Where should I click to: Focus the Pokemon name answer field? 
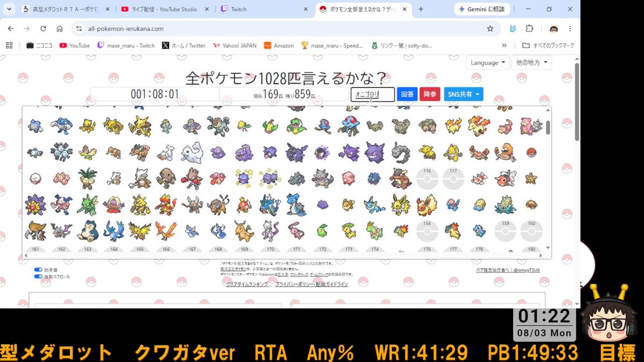(372, 94)
